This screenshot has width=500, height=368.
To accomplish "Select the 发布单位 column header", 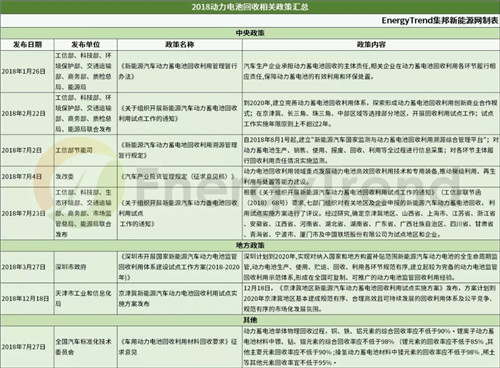I will [x=86, y=44].
